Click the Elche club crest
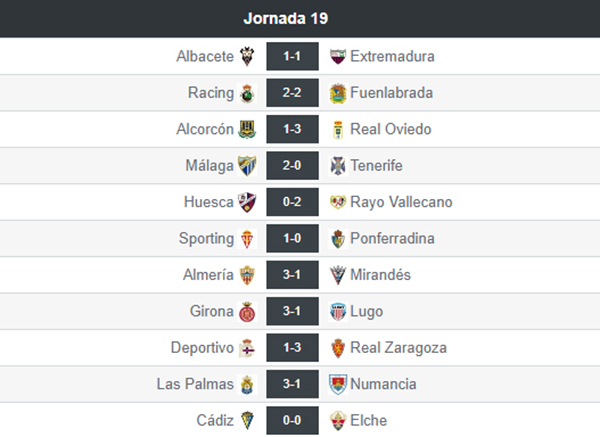 click(338, 420)
